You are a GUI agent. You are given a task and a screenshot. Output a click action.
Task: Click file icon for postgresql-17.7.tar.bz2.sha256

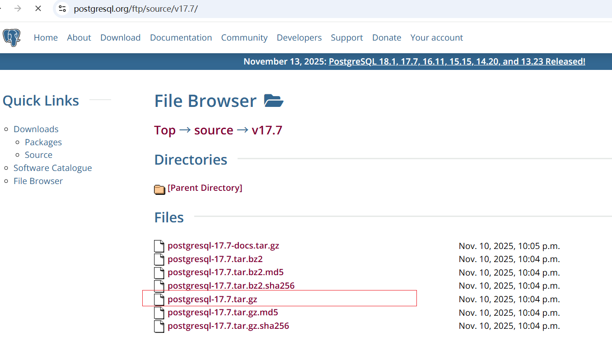tap(159, 286)
